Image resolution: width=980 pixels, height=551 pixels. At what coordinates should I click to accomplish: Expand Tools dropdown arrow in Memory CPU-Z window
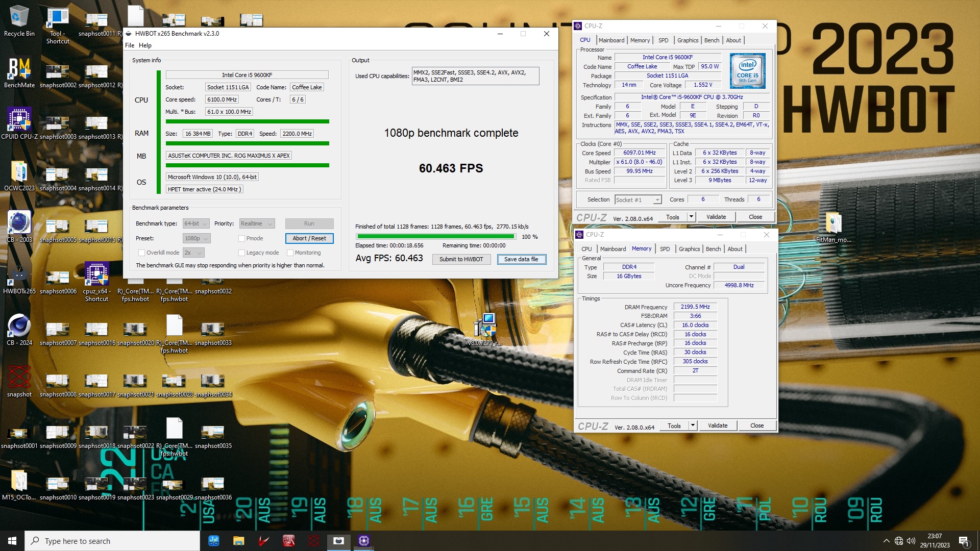click(693, 425)
